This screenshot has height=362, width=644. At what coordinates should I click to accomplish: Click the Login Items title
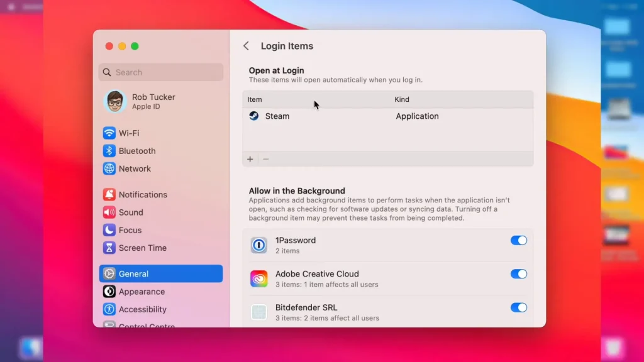pos(287,46)
